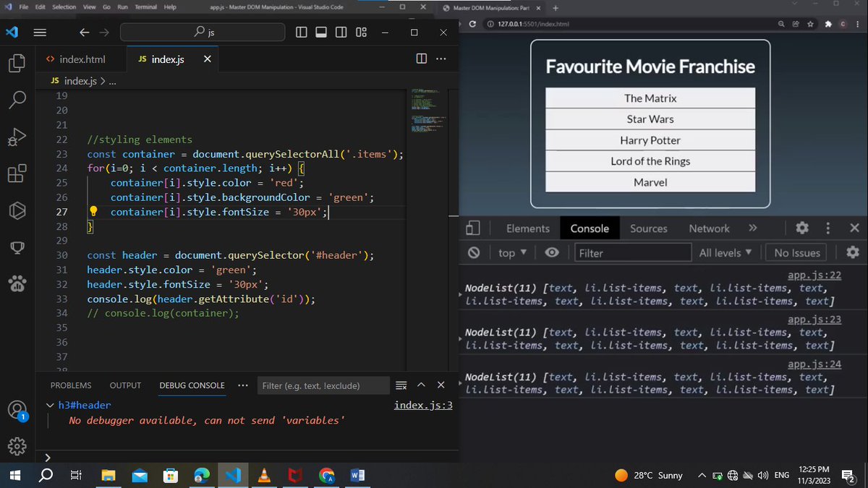Viewport: 868px width, 488px height.
Task: Open DevTools customize three-dot menu
Action: pos(828,228)
